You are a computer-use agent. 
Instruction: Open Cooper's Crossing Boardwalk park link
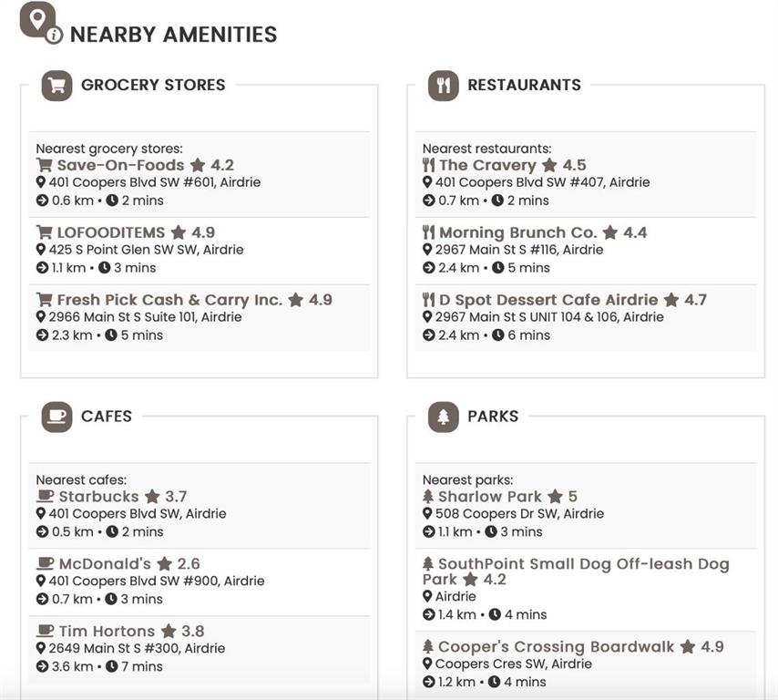pyautogui.click(x=556, y=646)
